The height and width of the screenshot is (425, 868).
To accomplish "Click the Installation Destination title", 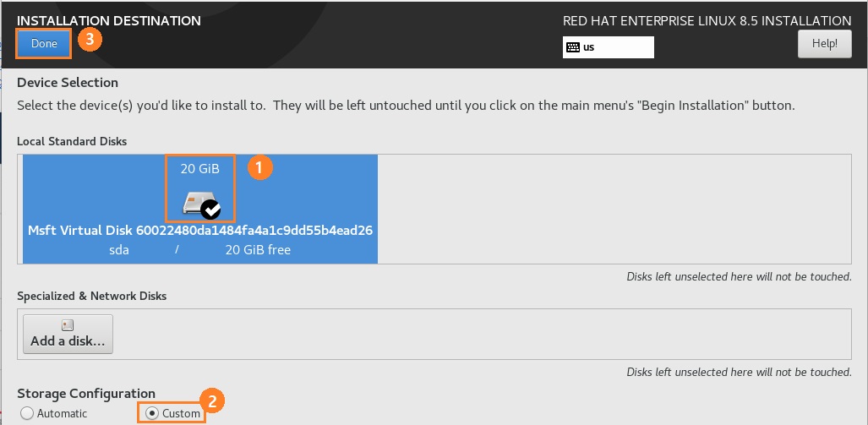I will click(x=109, y=20).
